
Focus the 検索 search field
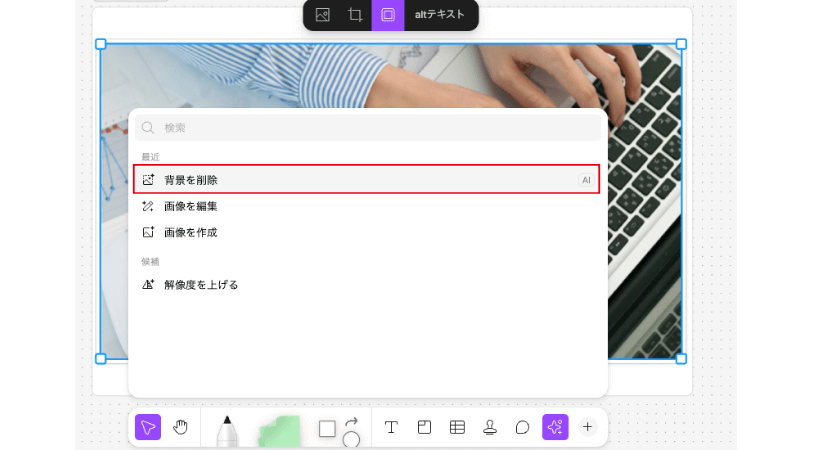[368, 128]
